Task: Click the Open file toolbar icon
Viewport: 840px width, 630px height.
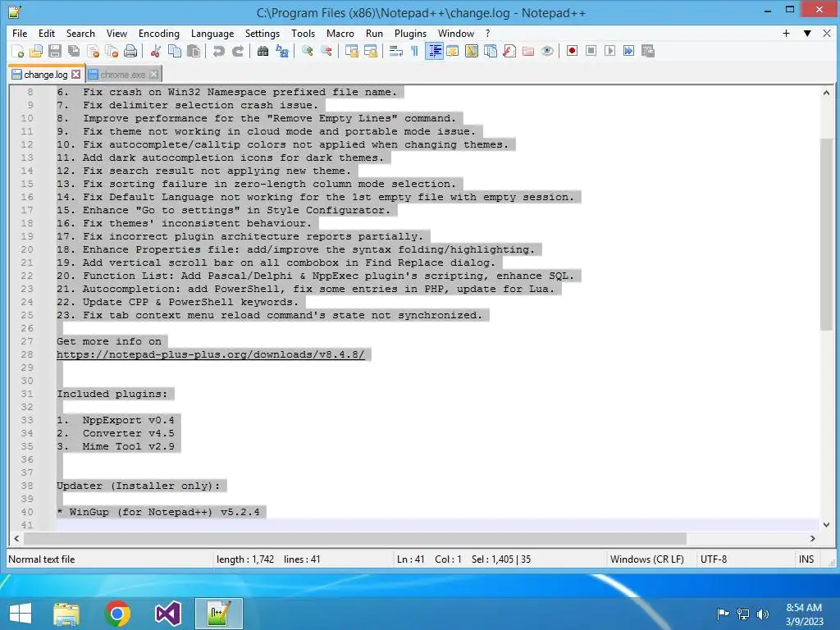Action: [36, 51]
